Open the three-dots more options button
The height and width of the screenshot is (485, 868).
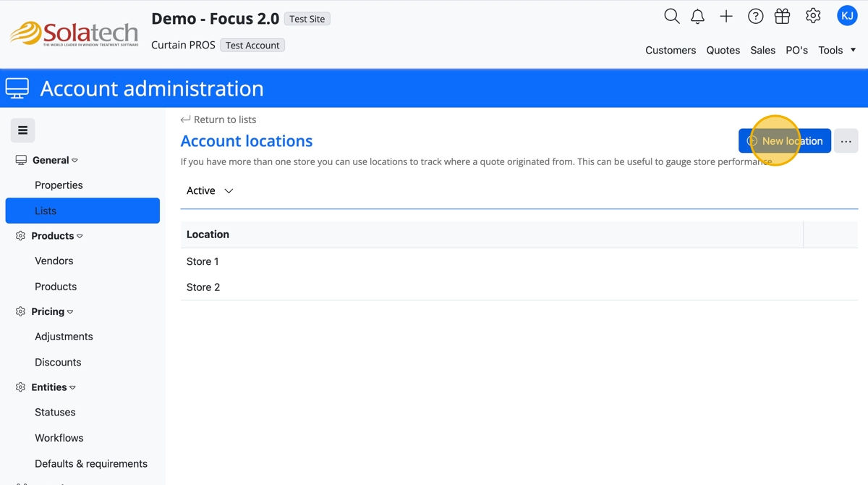click(846, 141)
